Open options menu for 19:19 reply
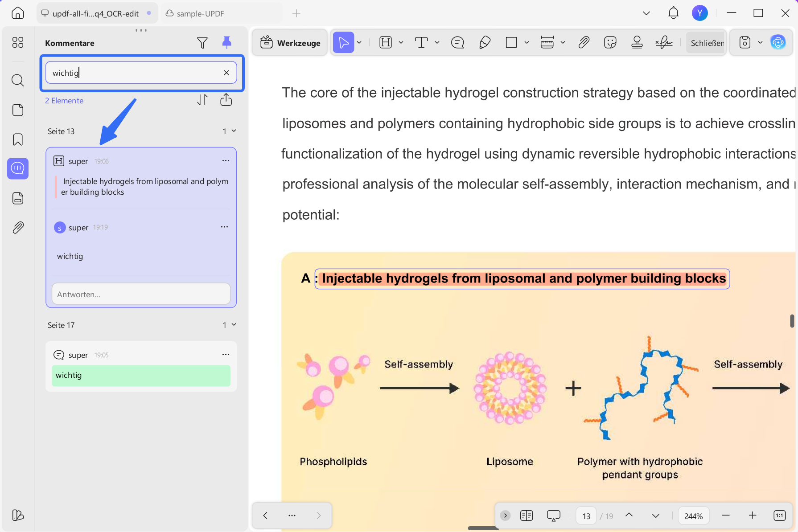This screenshot has height=532, width=798. (x=224, y=227)
